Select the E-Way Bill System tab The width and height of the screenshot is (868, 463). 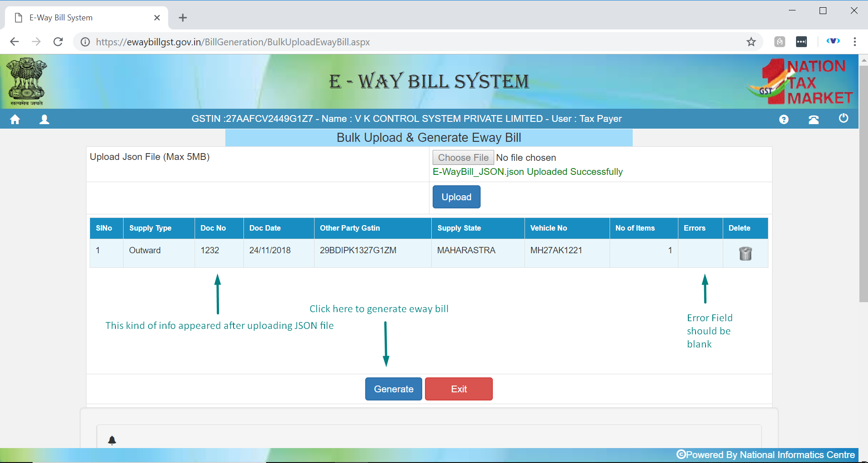pyautogui.click(x=81, y=18)
